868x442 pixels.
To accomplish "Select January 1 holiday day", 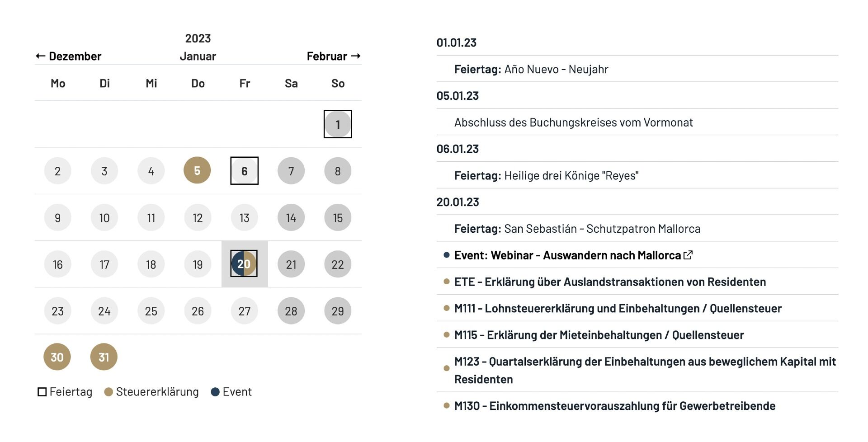I will click(338, 124).
